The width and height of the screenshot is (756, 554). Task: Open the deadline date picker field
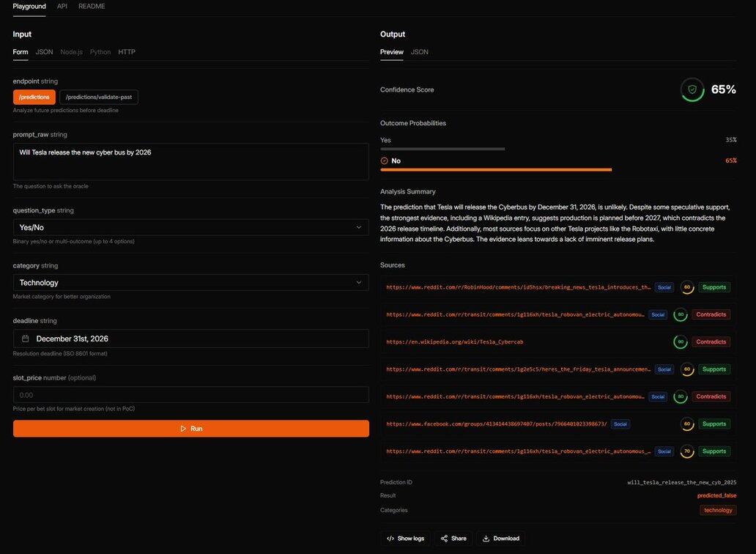click(x=190, y=339)
